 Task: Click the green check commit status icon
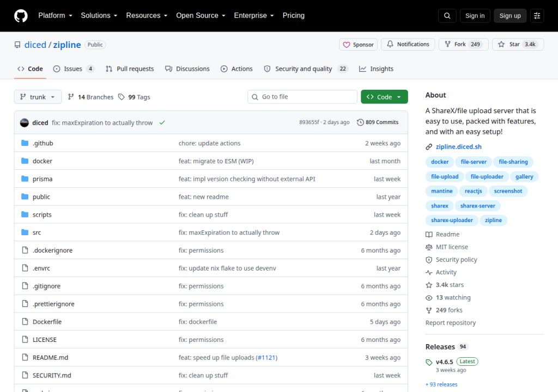[162, 122]
